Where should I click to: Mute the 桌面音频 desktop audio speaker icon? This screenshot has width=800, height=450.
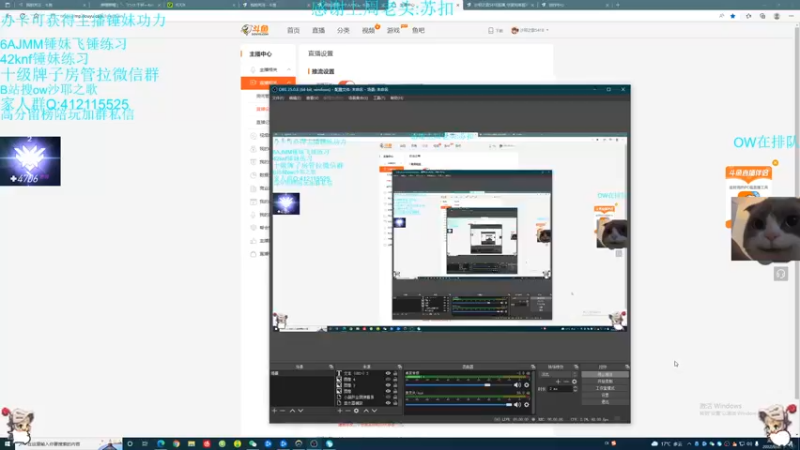[517, 385]
